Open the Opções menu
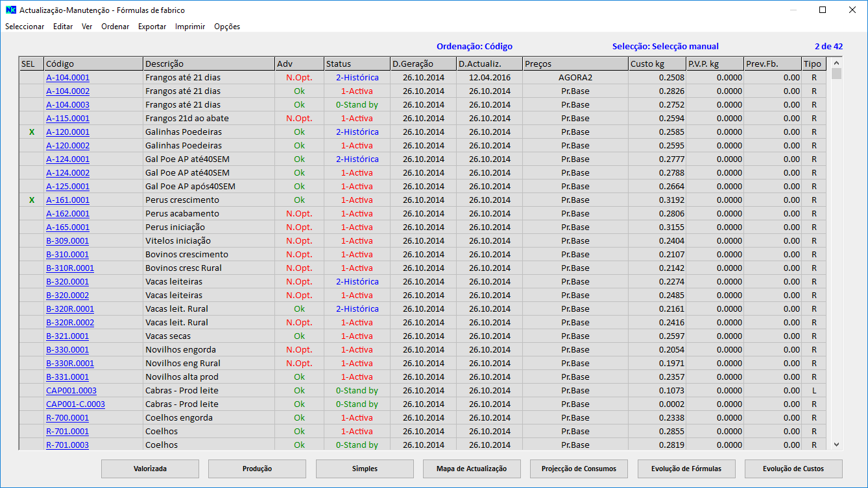The width and height of the screenshot is (868, 488). (x=227, y=27)
